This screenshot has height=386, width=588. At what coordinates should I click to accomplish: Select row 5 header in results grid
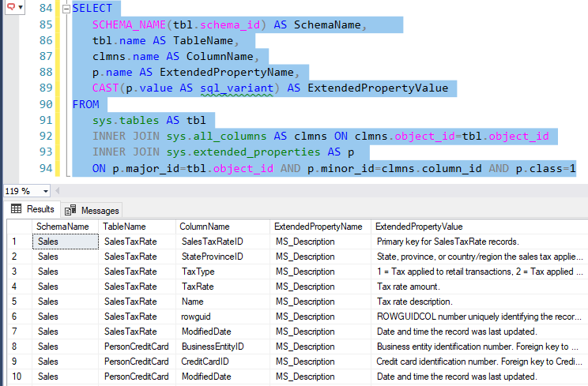pyautogui.click(x=20, y=302)
